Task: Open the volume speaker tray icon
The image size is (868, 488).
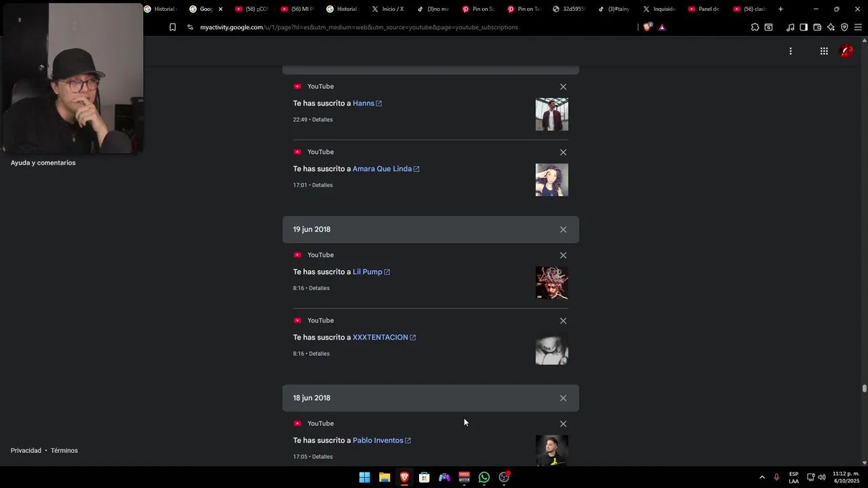Action: point(822,477)
